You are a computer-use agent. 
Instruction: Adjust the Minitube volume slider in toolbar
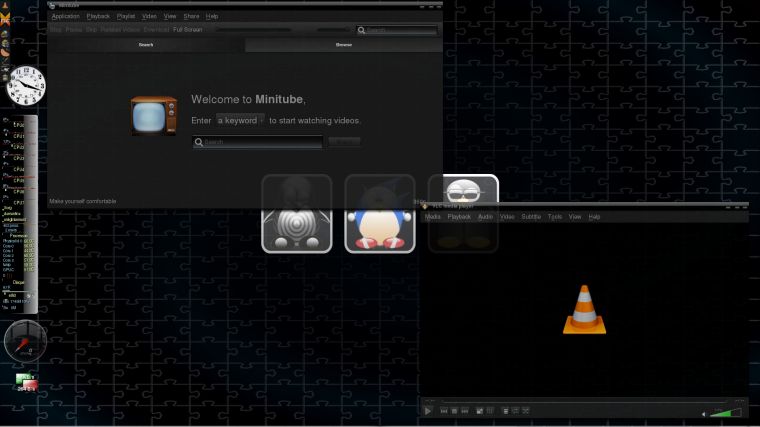334,30
